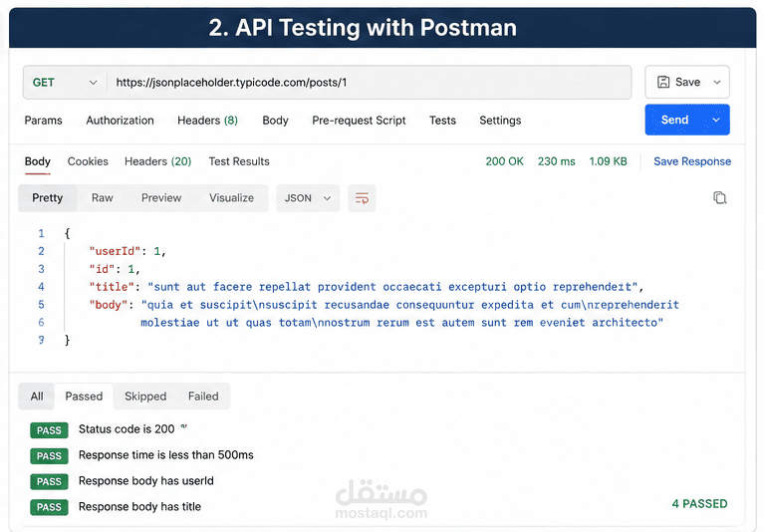
Task: Filter test results by Skipped
Action: click(x=145, y=397)
